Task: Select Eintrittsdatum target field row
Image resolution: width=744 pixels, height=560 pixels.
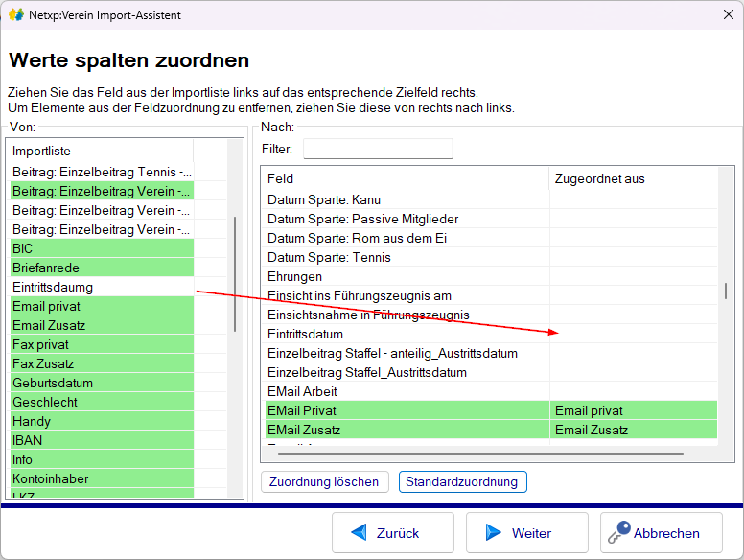Action: point(403,334)
